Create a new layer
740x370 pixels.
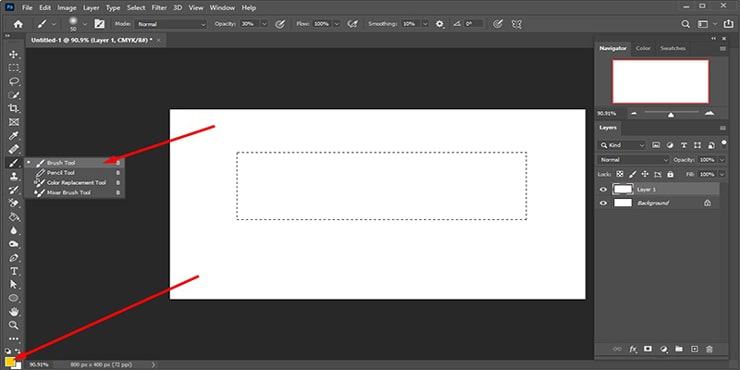(x=694, y=349)
